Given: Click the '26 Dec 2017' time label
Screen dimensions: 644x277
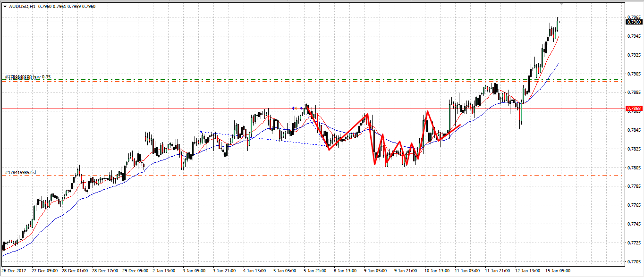Looking at the screenshot, I should [x=14, y=271].
